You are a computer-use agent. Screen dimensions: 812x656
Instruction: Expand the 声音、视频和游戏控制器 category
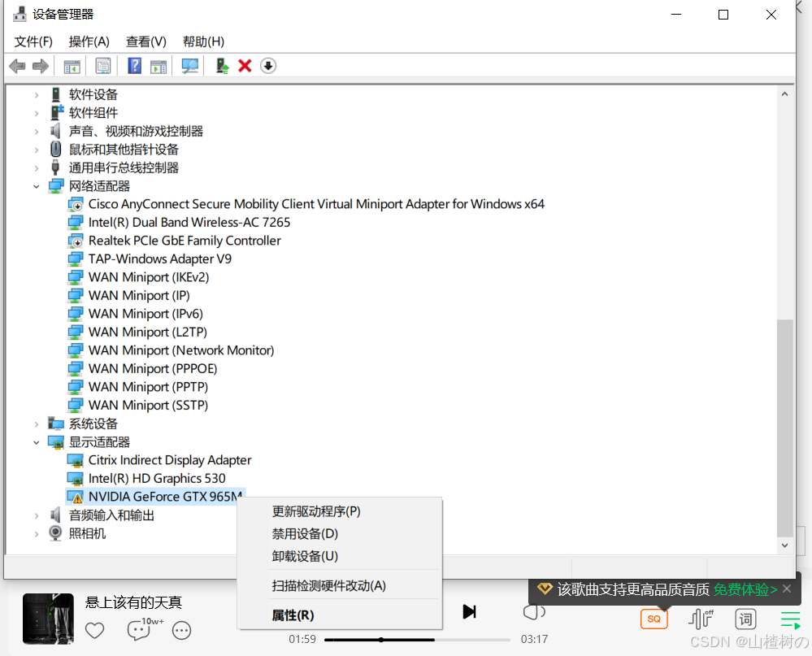(x=37, y=132)
